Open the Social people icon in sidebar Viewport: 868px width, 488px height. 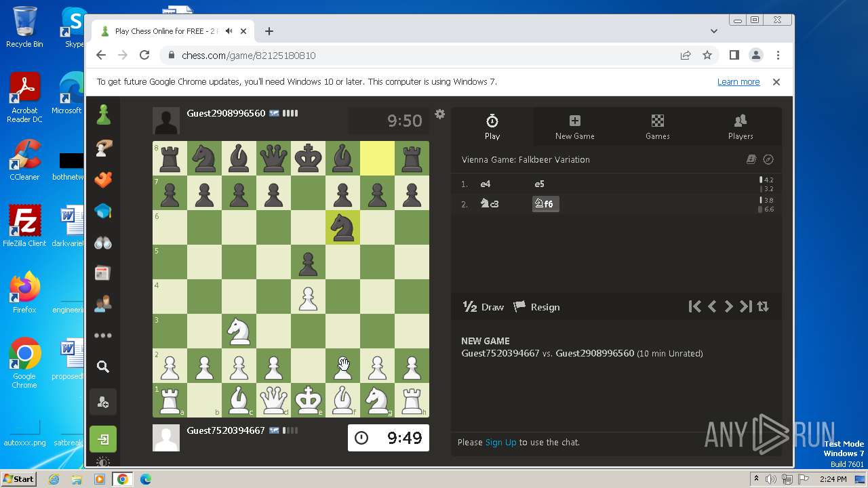click(x=103, y=304)
